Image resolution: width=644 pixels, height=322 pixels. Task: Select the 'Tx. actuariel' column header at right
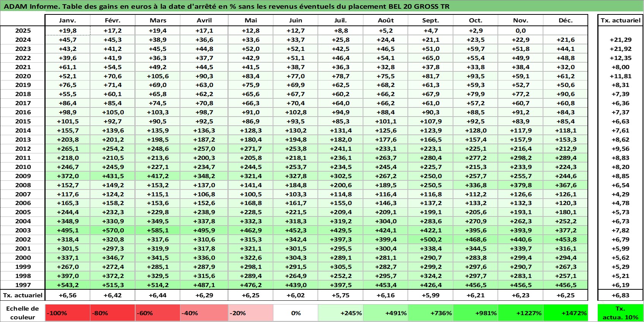[x=620, y=21]
